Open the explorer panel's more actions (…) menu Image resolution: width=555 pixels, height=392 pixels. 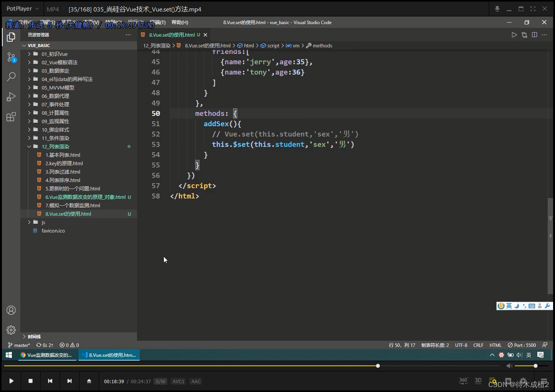point(128,35)
